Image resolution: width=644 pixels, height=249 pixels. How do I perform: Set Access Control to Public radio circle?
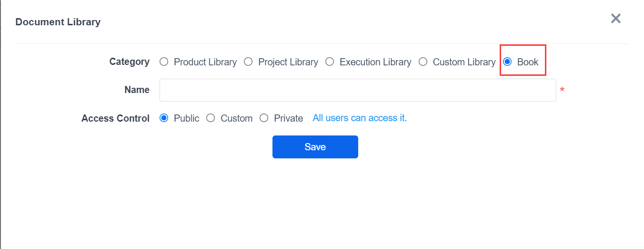point(164,118)
